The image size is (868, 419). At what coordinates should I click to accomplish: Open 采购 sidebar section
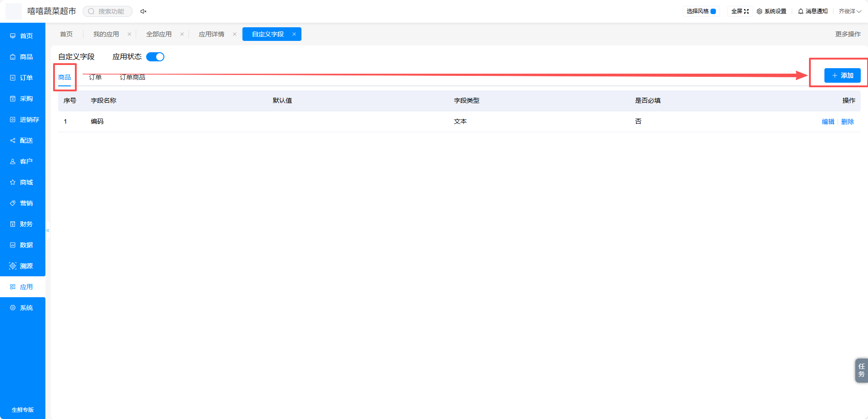pyautogui.click(x=22, y=99)
